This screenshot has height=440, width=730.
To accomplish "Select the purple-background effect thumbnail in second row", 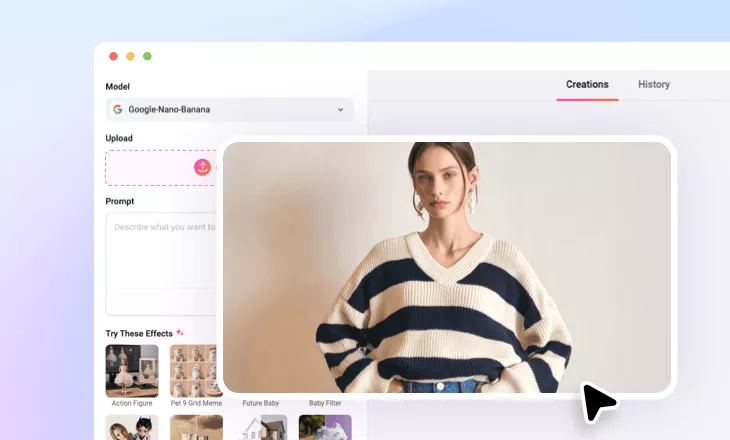I will point(325,427).
